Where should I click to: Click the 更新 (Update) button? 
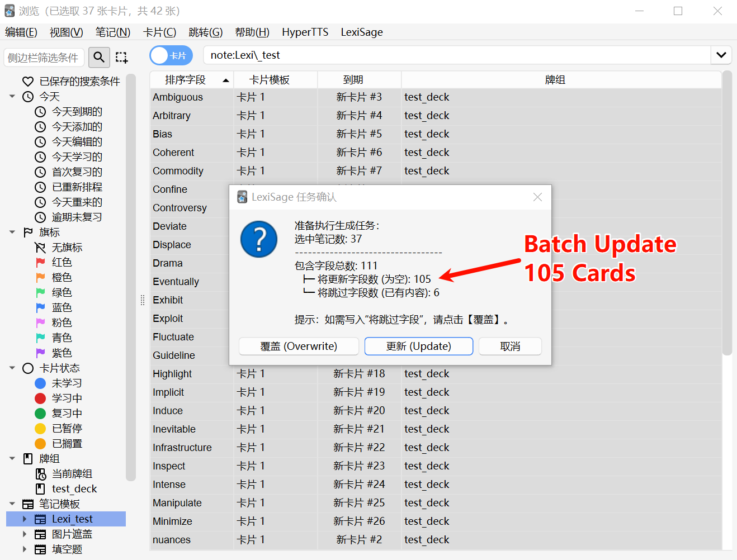[x=418, y=346]
